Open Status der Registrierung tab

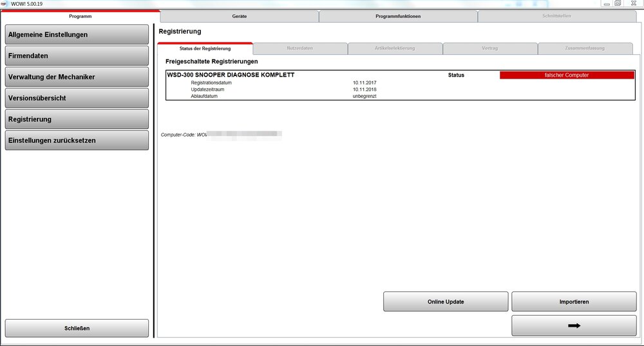click(205, 48)
